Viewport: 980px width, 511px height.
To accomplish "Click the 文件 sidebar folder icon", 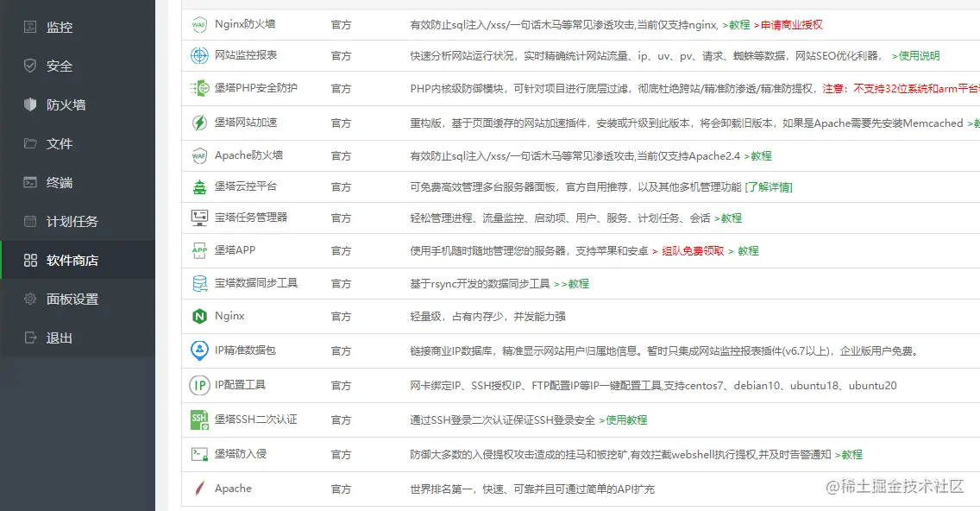I will click(30, 143).
